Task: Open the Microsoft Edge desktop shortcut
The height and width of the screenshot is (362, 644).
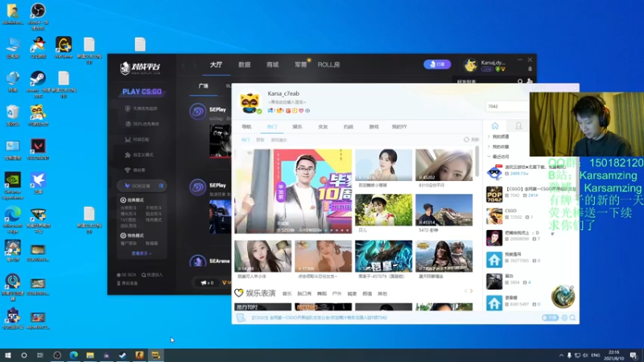Action: click(x=13, y=215)
